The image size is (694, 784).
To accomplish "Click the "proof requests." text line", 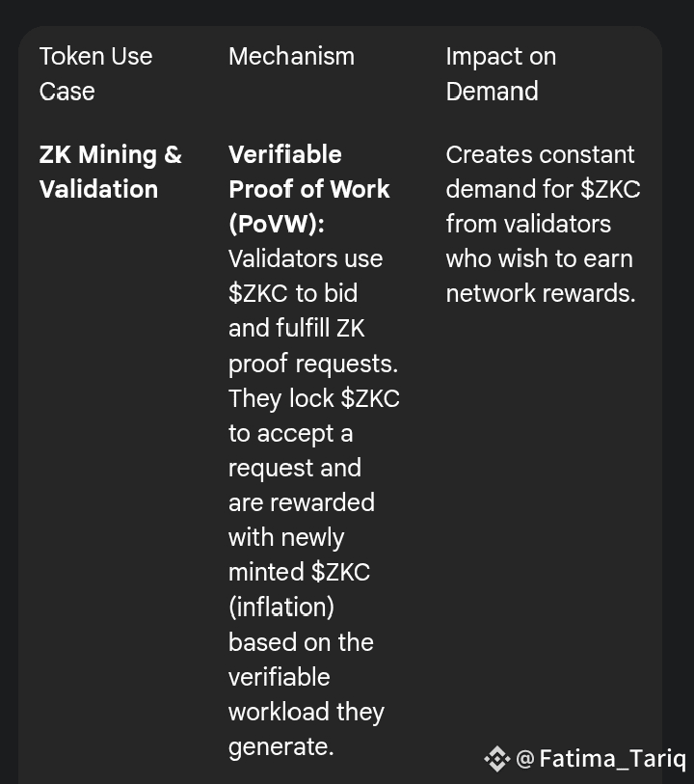I will point(312,364).
